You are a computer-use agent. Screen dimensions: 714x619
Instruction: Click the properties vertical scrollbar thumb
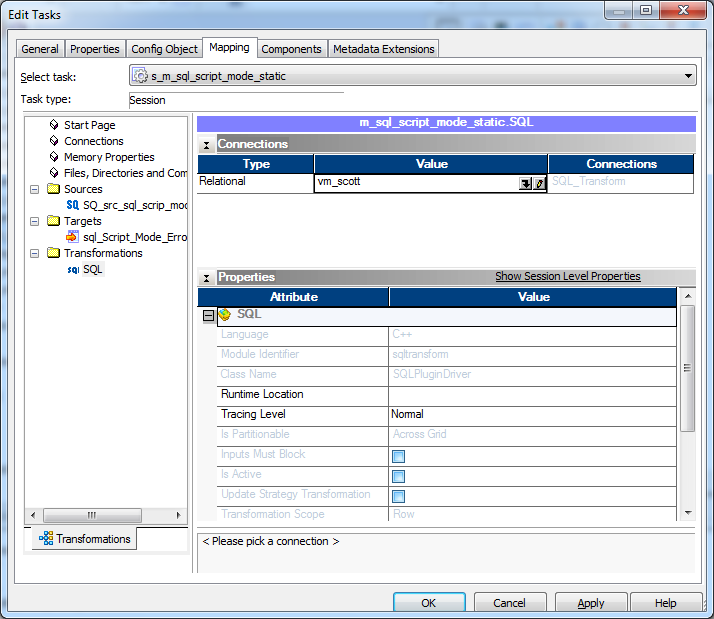click(688, 368)
